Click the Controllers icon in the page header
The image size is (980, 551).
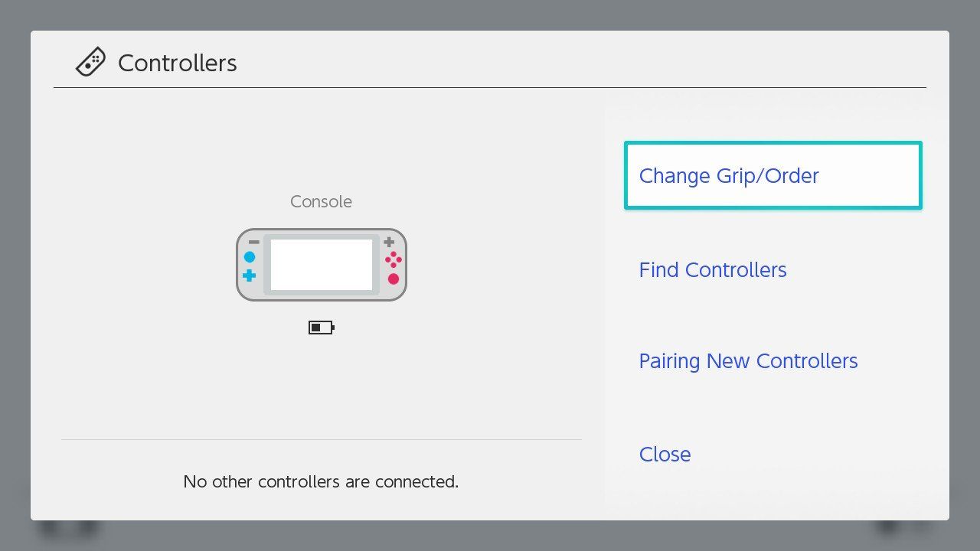(90, 61)
